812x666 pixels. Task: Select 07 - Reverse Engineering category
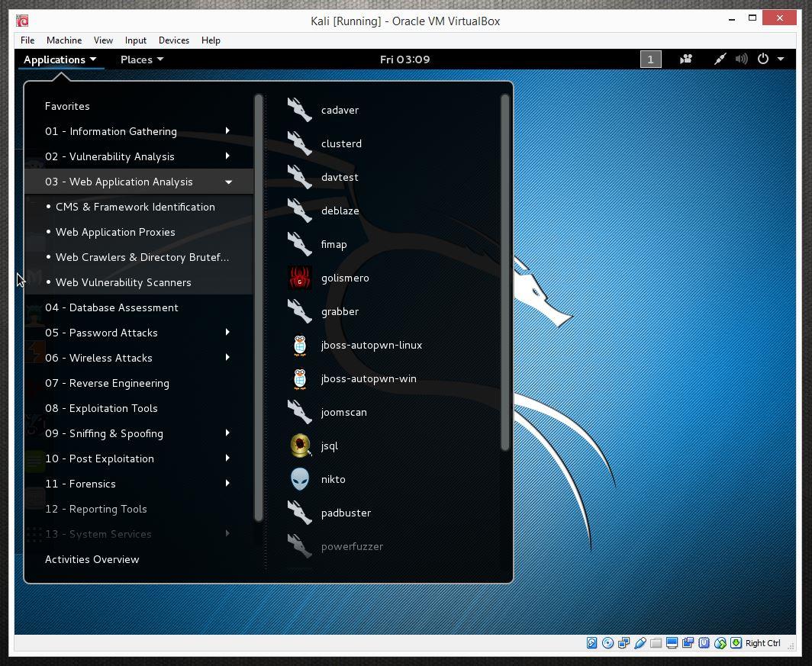139,383
